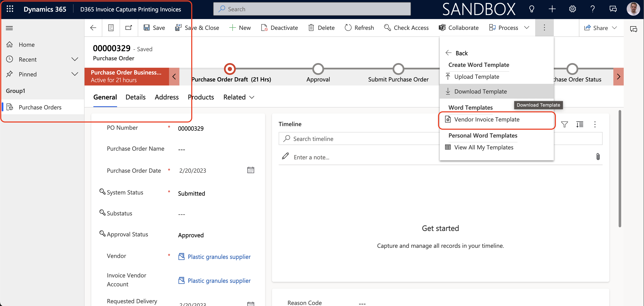Viewport: 644px width, 306px height.
Task: Open the Vendor Plastic granules supplier link
Action: 219,257
